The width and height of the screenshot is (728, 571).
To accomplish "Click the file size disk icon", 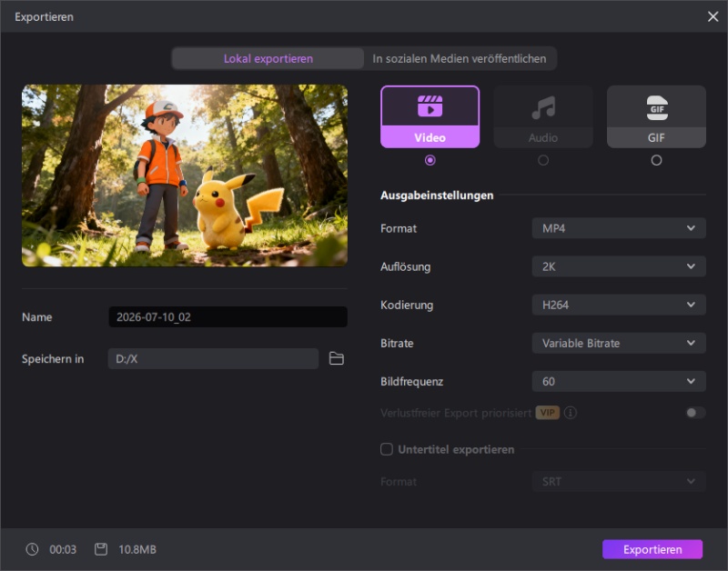I will tap(101, 549).
